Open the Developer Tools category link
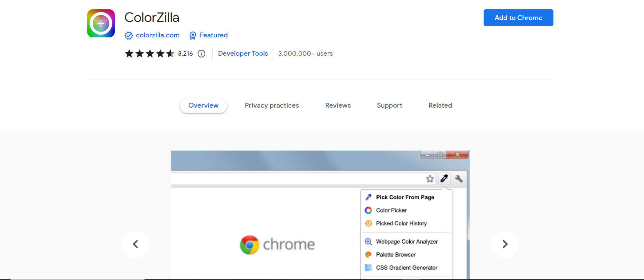644x280 pixels. [243, 54]
